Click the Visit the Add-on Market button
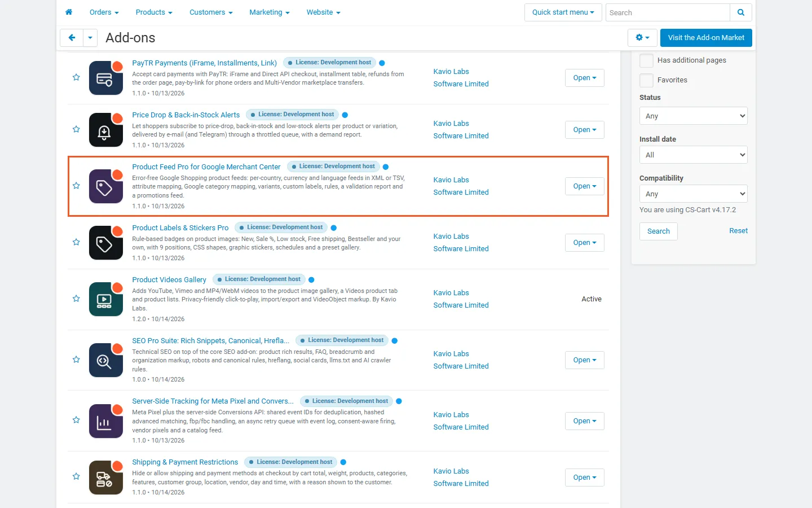The height and width of the screenshot is (508, 812). point(706,38)
